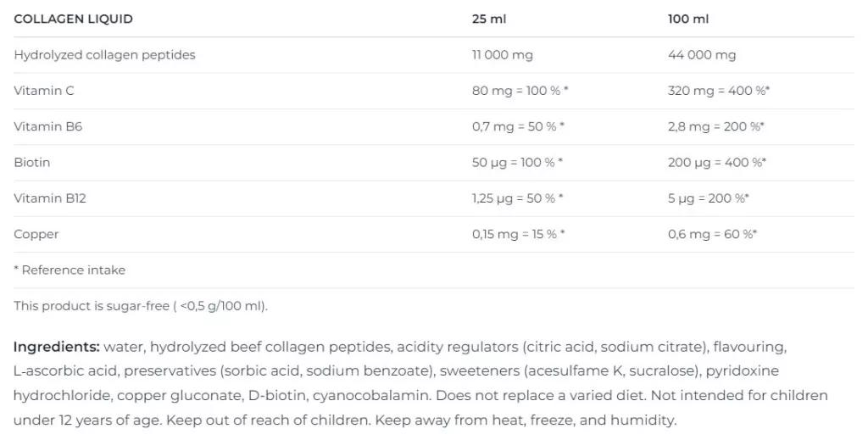
Task: Select the 100 ml column header
Action: (x=688, y=19)
